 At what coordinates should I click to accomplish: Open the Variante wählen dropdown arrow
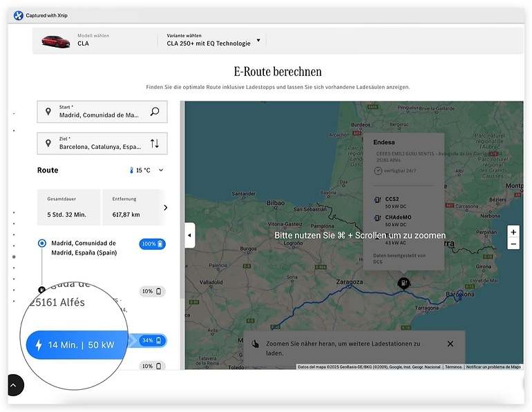pyautogui.click(x=258, y=40)
